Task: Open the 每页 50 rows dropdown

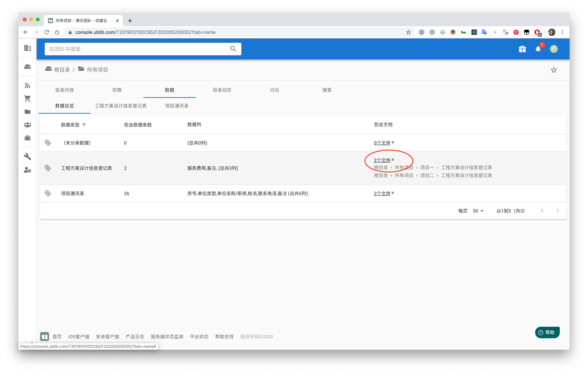Action: 478,211
